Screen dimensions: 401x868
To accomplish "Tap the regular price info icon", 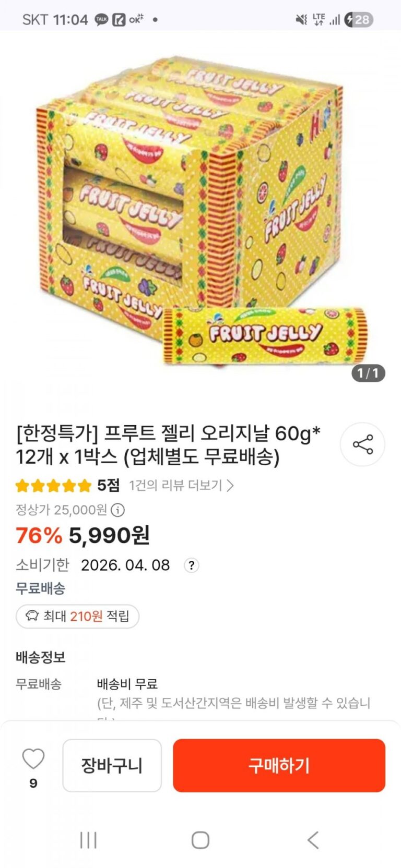I will (x=118, y=510).
